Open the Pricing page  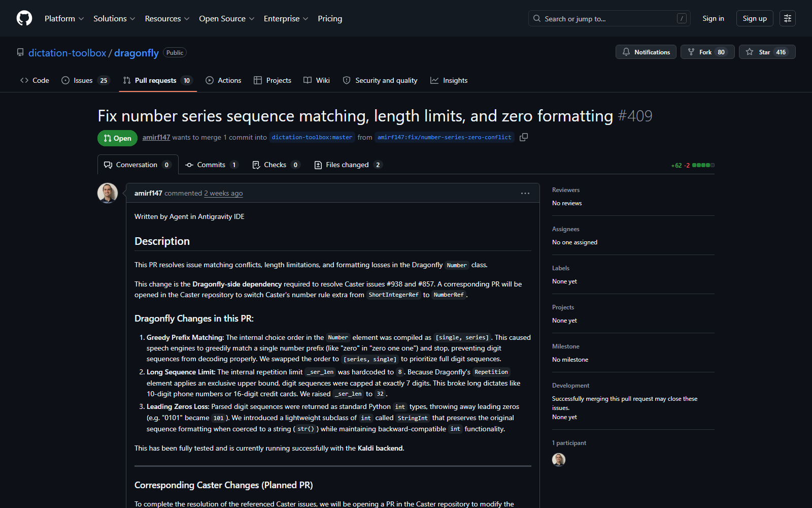click(x=330, y=18)
